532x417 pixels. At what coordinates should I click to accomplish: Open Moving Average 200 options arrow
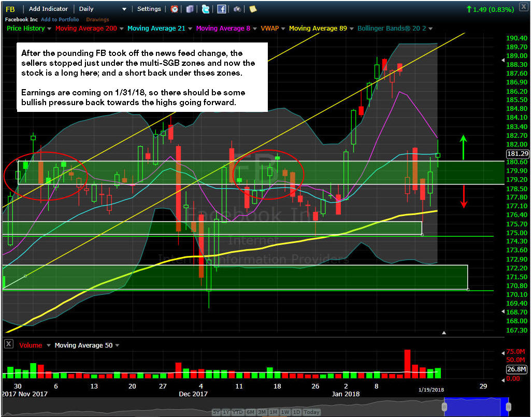click(x=121, y=29)
